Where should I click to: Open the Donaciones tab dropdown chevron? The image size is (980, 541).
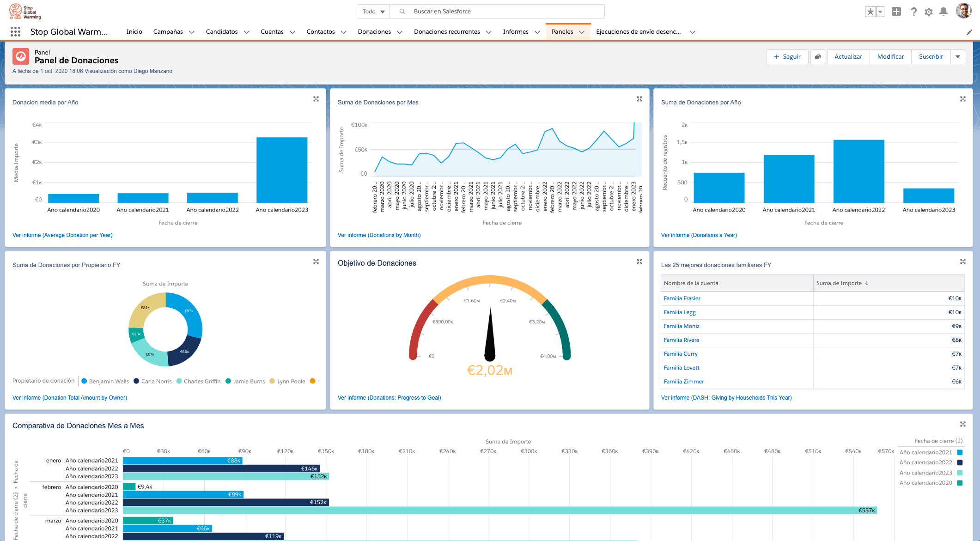point(400,32)
